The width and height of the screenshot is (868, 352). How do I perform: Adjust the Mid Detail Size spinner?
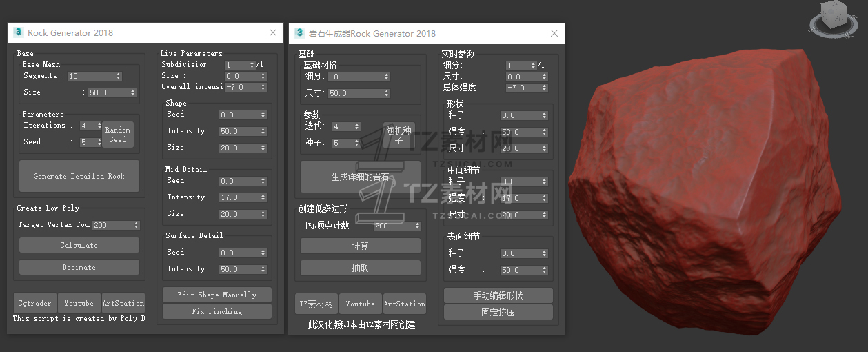[x=263, y=214]
